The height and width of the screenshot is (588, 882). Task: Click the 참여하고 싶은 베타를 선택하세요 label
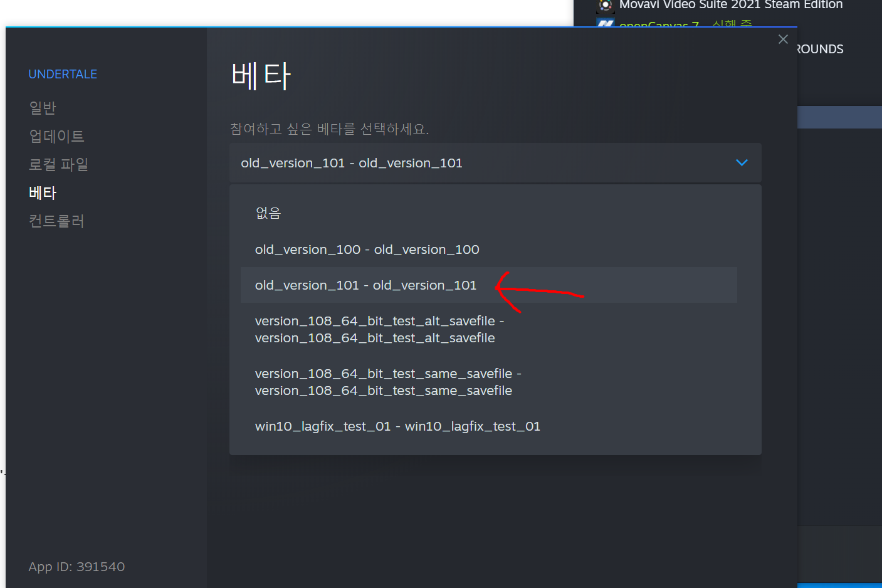click(329, 129)
